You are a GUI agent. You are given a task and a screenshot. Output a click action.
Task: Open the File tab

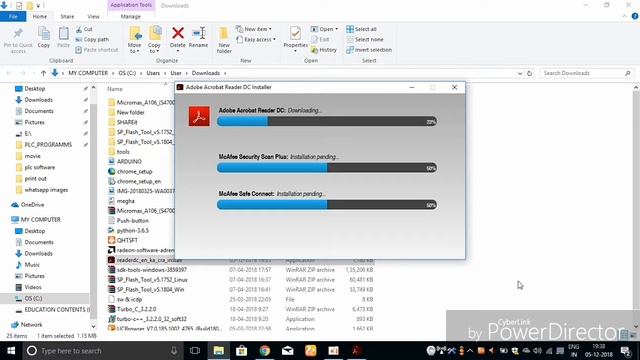(x=13, y=16)
